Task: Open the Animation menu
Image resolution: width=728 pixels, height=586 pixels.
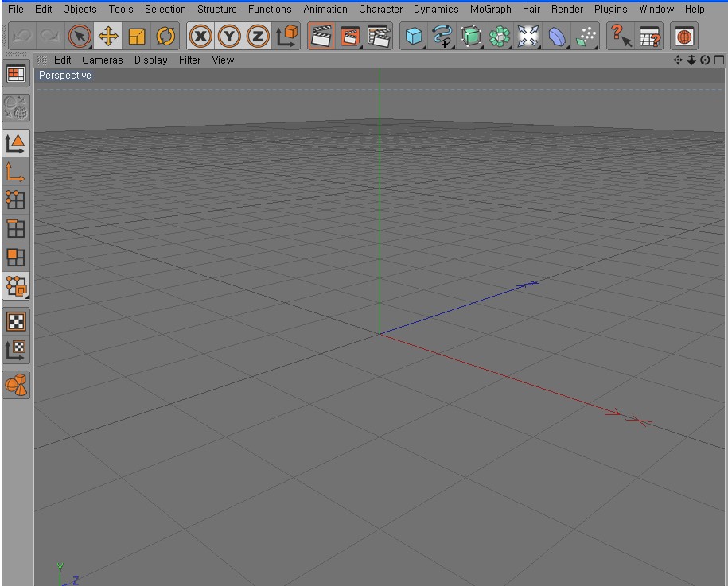Action: pos(325,9)
